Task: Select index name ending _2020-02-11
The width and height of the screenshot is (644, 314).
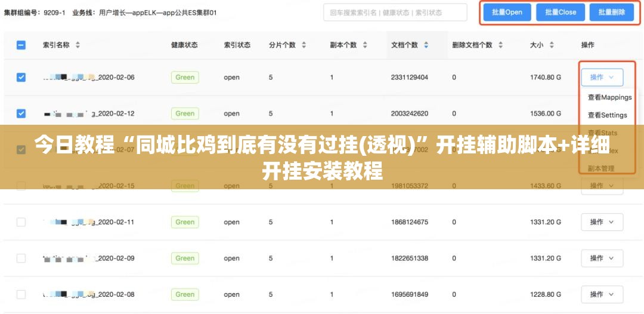Action: 89,222
